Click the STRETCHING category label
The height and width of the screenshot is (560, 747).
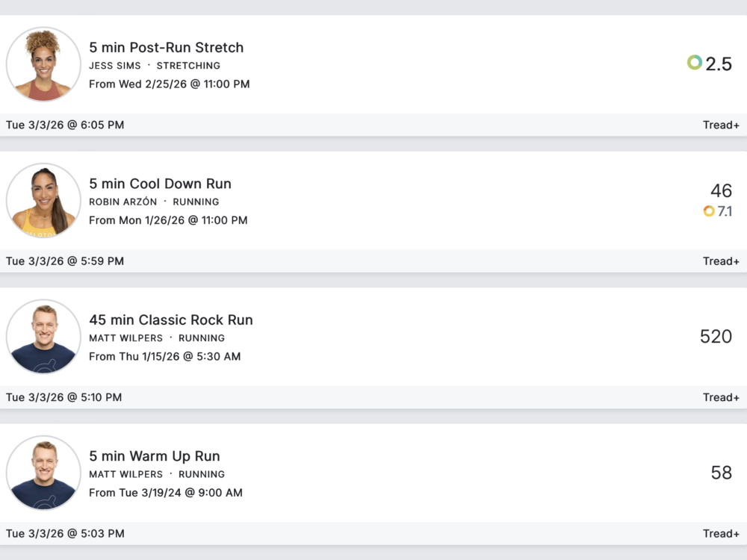coord(188,66)
